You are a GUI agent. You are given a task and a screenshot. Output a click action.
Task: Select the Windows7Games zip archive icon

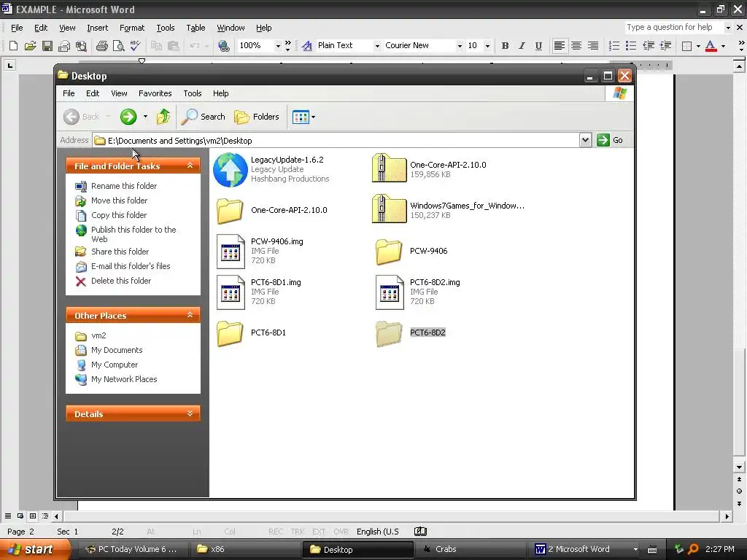(389, 209)
